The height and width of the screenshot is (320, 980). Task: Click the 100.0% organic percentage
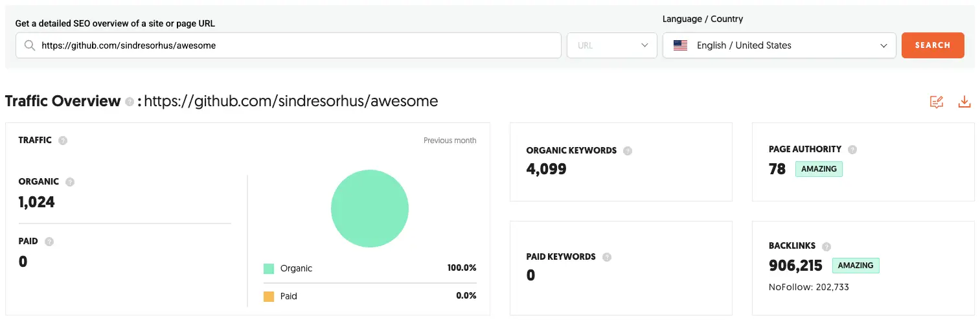click(462, 268)
